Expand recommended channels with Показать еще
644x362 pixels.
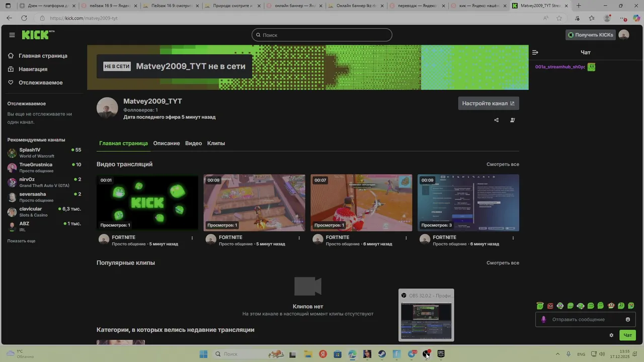[x=21, y=241]
